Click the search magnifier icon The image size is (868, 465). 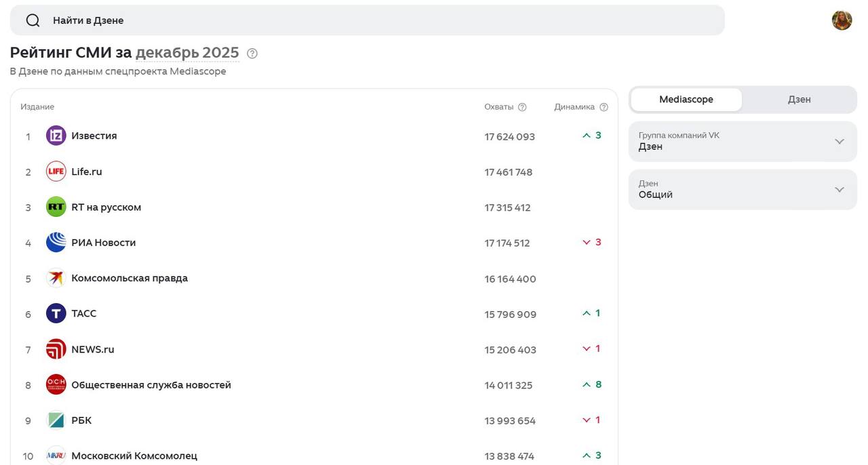33,20
